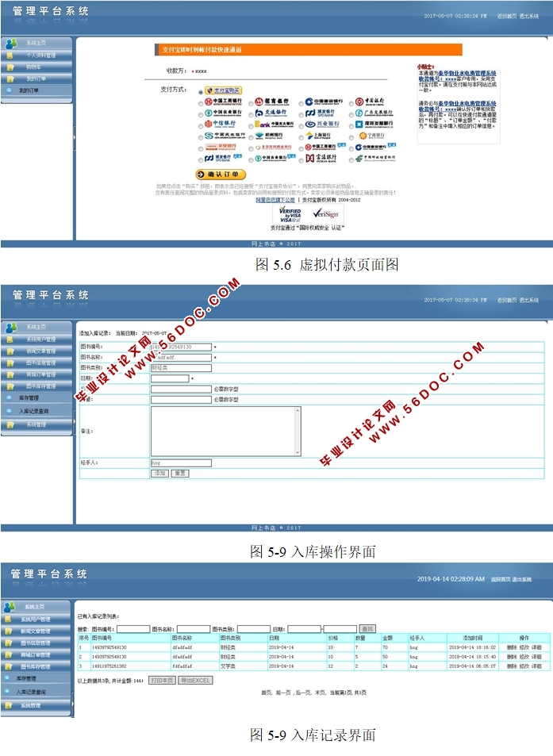Click icon beside 系统用户管理 in stock-in records screenshot
This screenshot has height=756, width=553.
[x=8, y=620]
